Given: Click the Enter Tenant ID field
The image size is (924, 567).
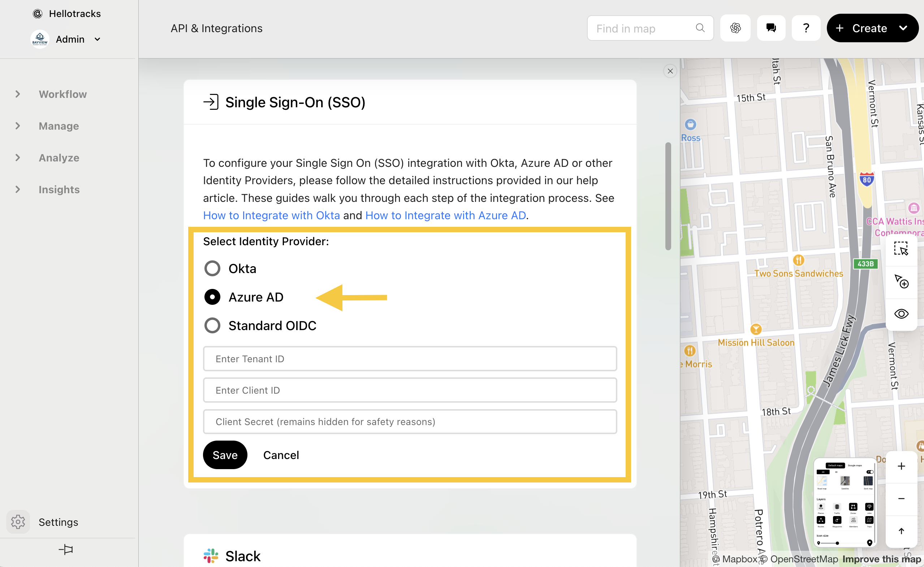Looking at the screenshot, I should (410, 359).
